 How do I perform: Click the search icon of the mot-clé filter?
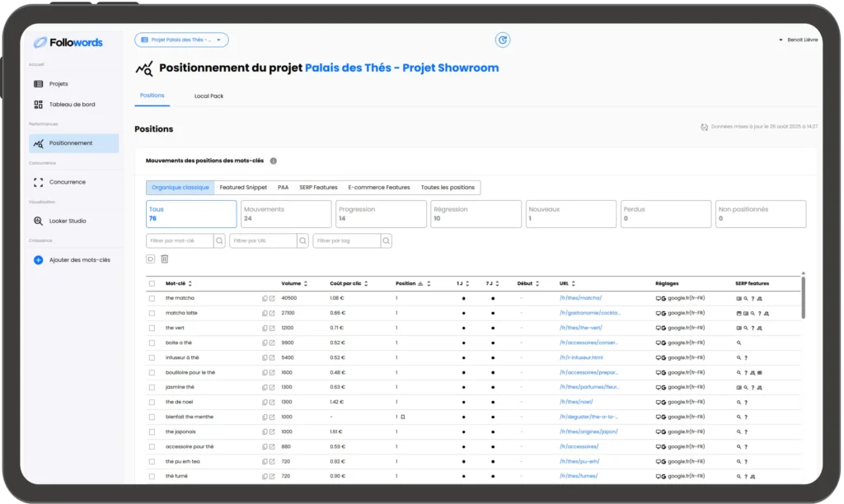pos(219,241)
